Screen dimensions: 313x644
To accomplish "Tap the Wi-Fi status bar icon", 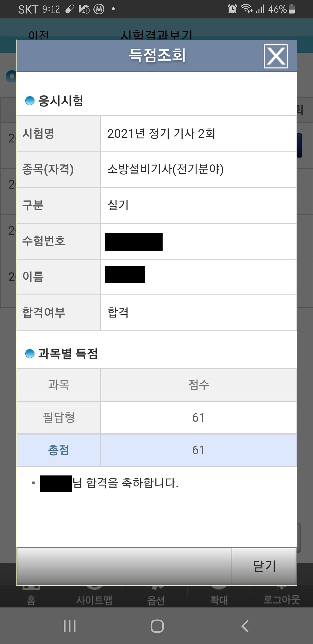I will [x=247, y=9].
